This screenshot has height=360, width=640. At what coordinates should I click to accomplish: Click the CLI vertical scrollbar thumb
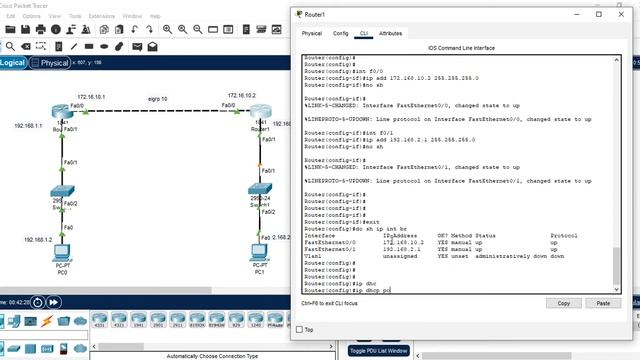[x=616, y=266]
